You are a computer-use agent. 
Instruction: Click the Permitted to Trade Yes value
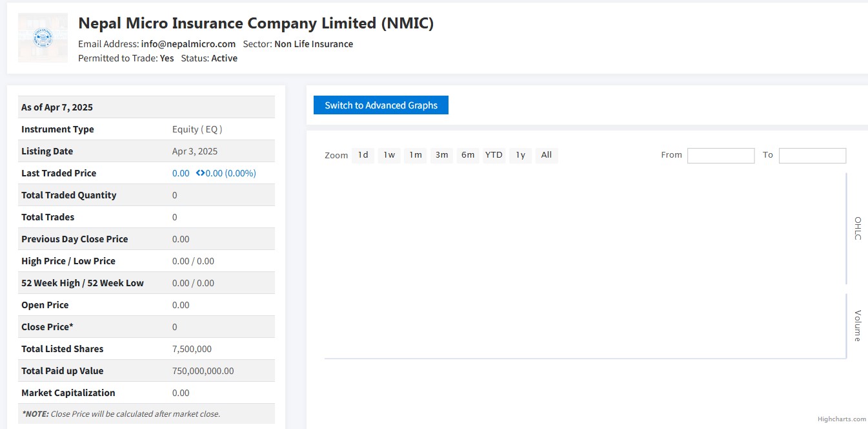[x=167, y=58]
